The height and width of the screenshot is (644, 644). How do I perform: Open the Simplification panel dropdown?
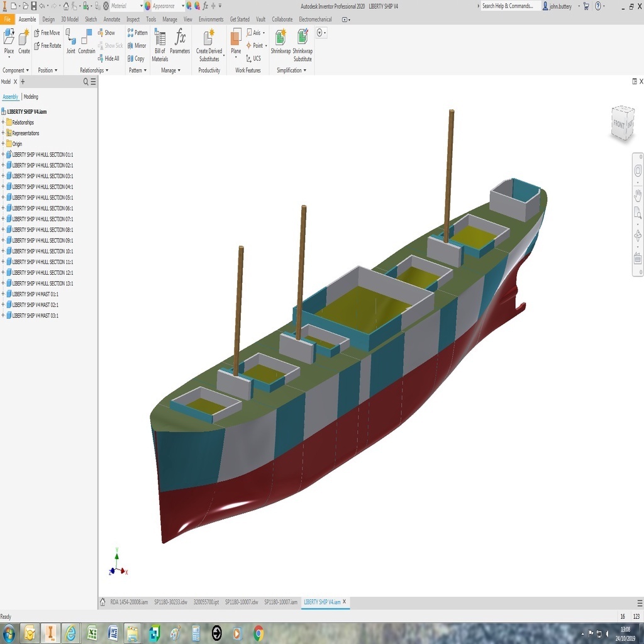click(291, 70)
